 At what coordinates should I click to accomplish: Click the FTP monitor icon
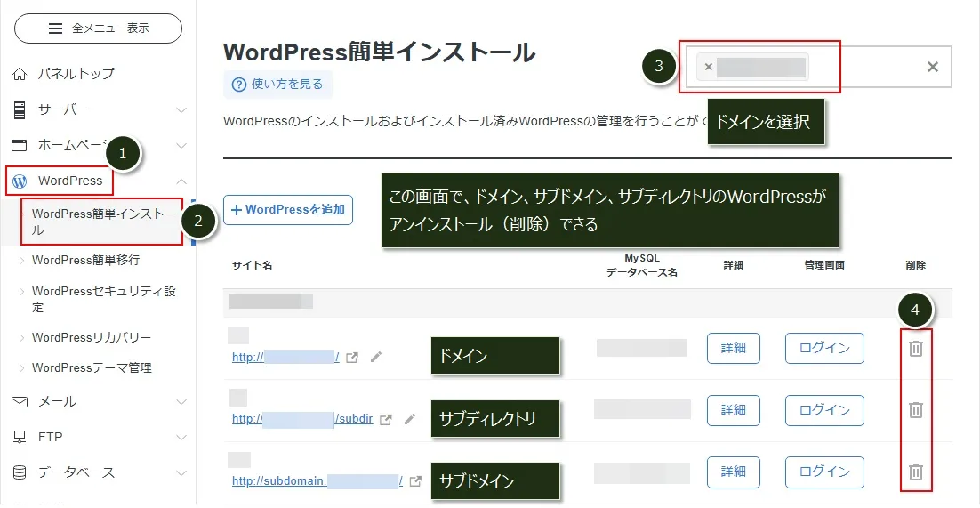point(20,437)
